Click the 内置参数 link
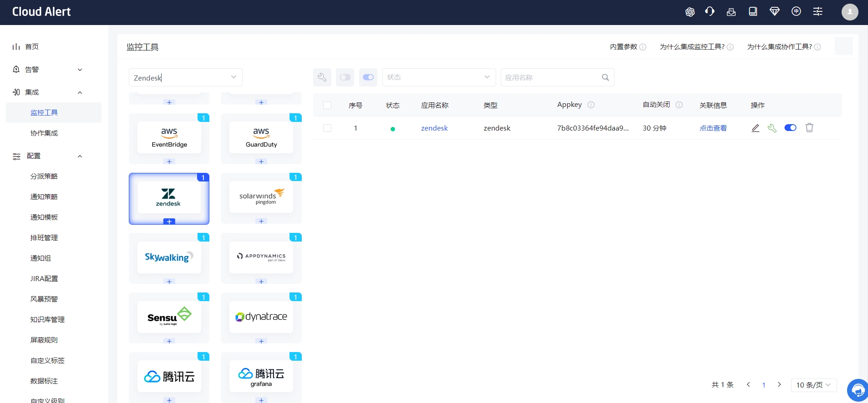Image resolution: width=868 pixels, height=403 pixels. coord(624,47)
